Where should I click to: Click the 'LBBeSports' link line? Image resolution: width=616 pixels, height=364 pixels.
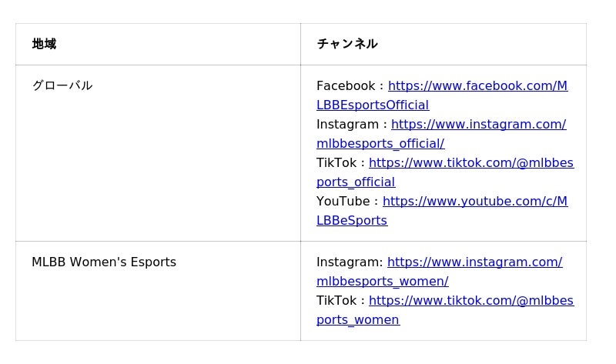coord(352,221)
